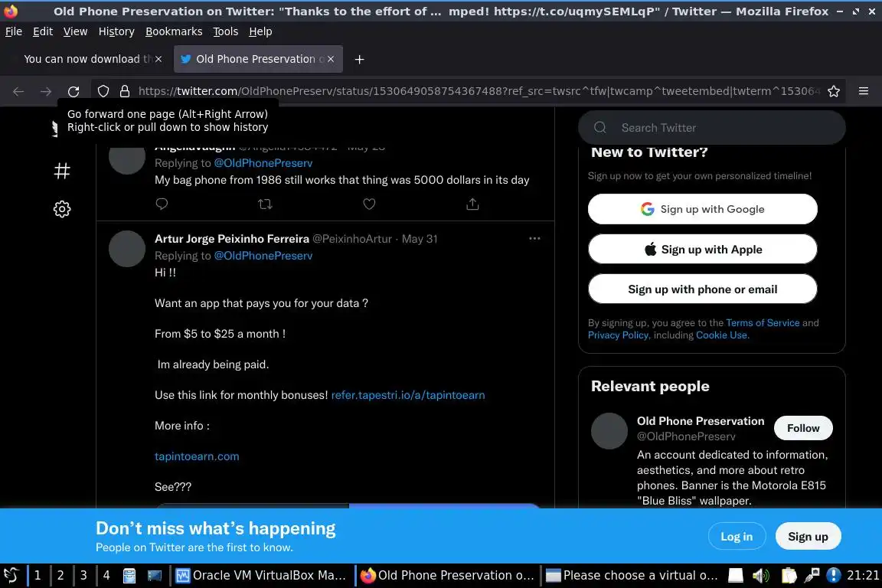Screen dimensions: 882x588
Task: Open the file manager taskbar launcher
Action: tap(129, 575)
